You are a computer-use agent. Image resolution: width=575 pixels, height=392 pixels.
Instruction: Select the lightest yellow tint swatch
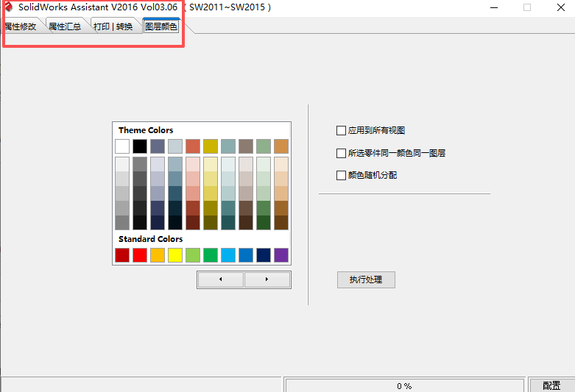(211, 165)
